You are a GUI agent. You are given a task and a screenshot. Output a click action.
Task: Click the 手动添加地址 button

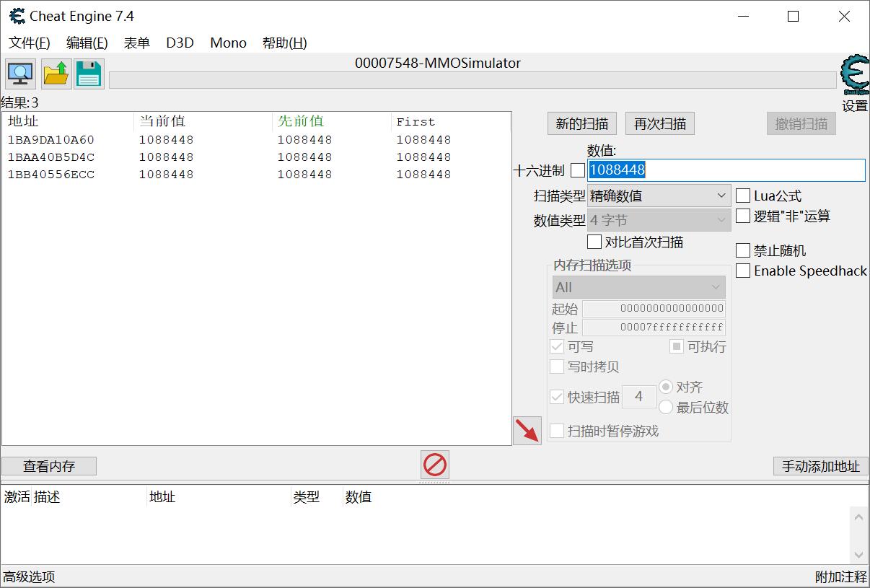(x=821, y=466)
